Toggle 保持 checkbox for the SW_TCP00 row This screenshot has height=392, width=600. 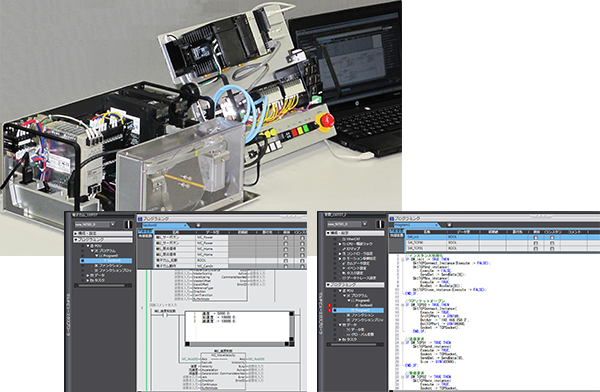536,243
